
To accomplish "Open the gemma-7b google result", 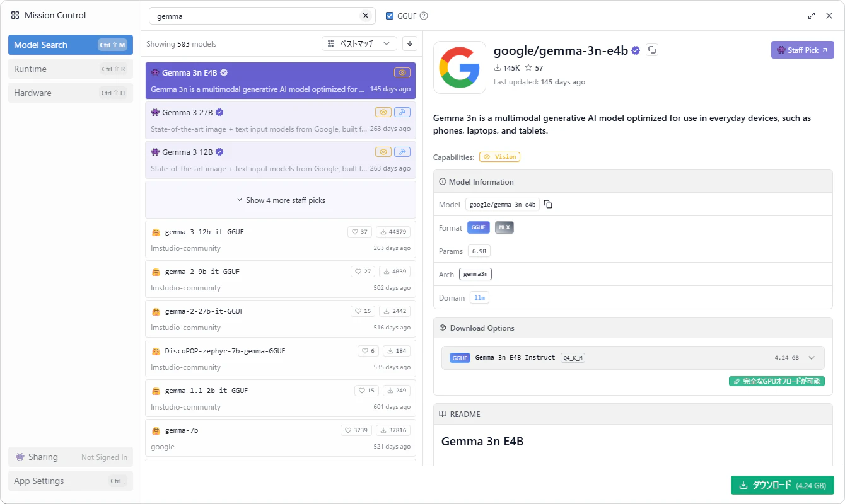I will 281,438.
